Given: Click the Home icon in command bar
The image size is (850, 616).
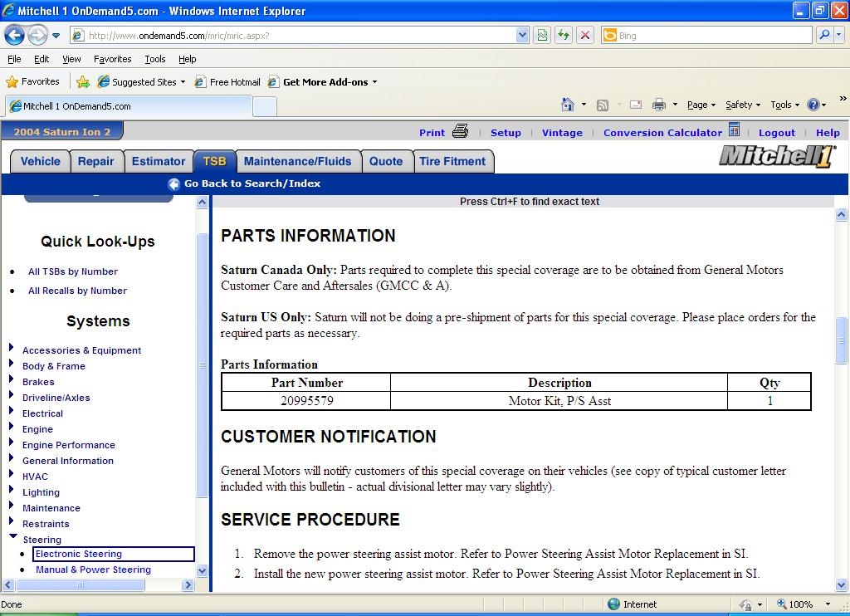Looking at the screenshot, I should pyautogui.click(x=568, y=105).
